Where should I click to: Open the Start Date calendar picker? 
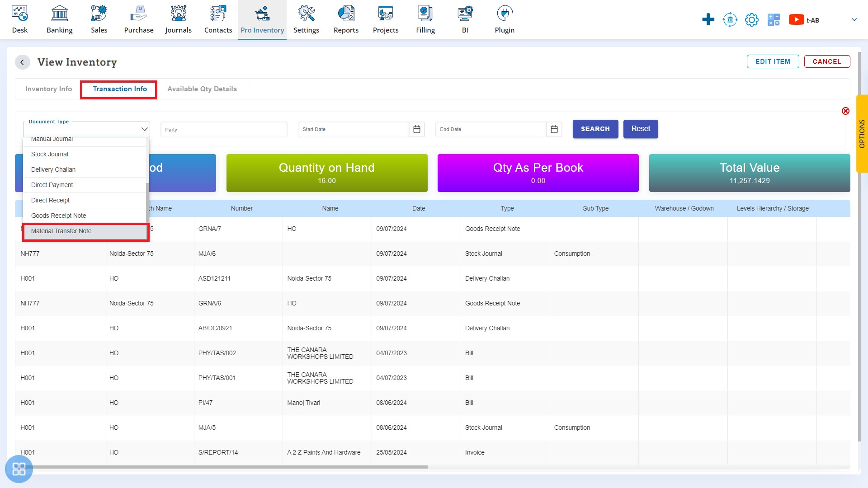coord(417,129)
